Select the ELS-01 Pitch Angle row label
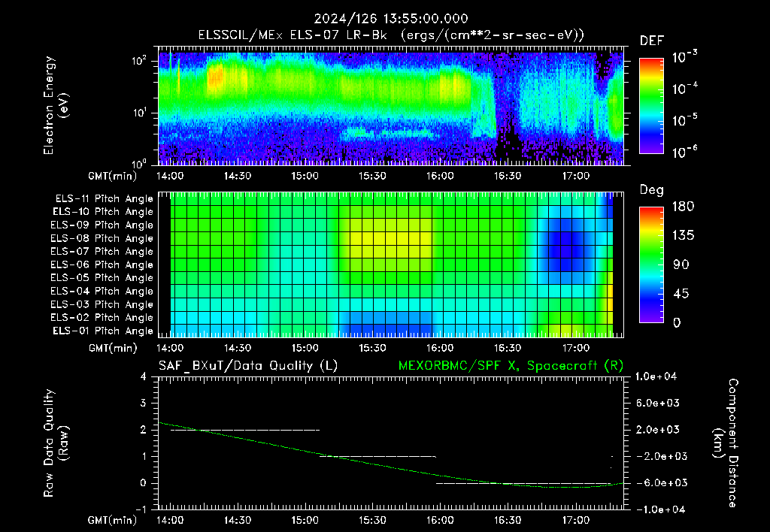 (x=103, y=331)
